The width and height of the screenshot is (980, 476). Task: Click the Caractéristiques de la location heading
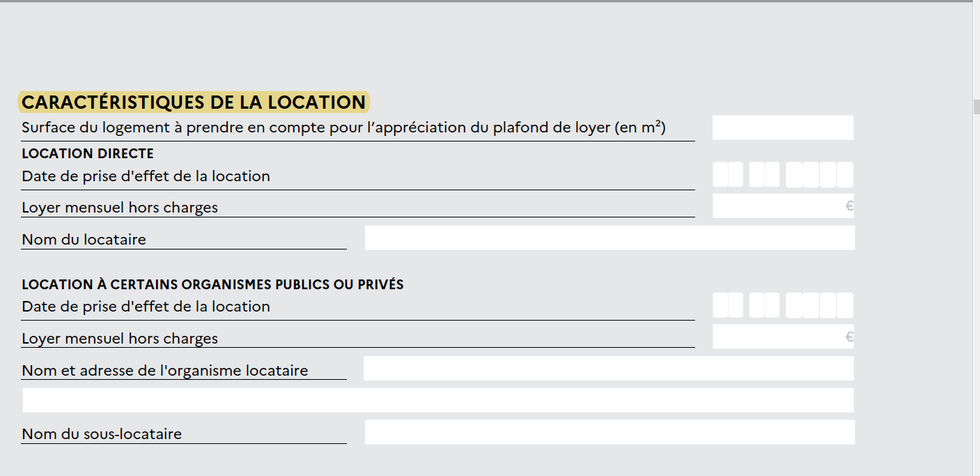click(x=194, y=102)
